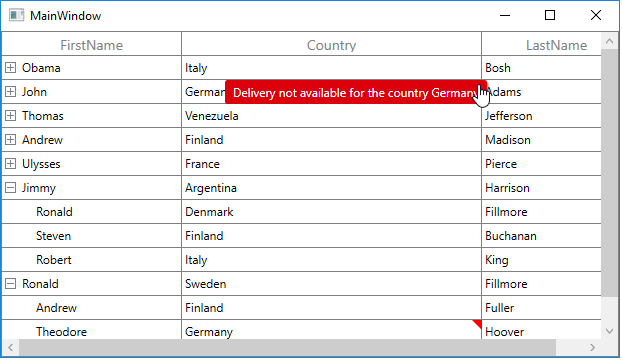Select the Finland cell in Buchanan's row

[x=332, y=236]
